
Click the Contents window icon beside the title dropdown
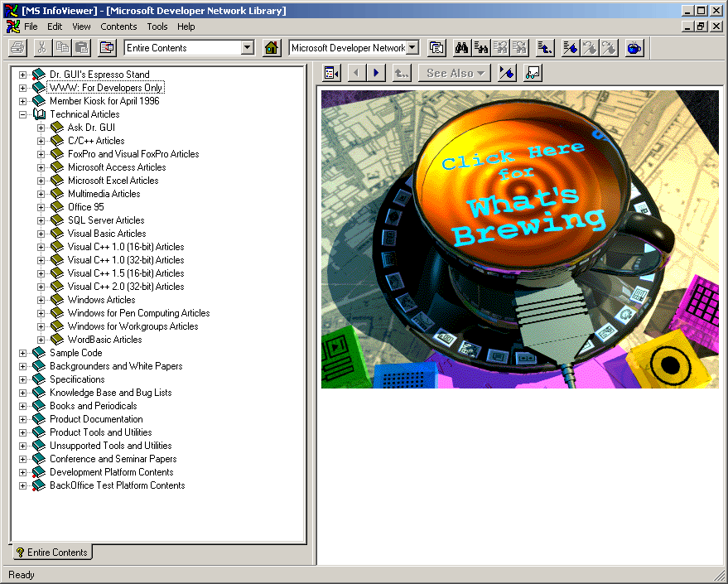pos(436,48)
